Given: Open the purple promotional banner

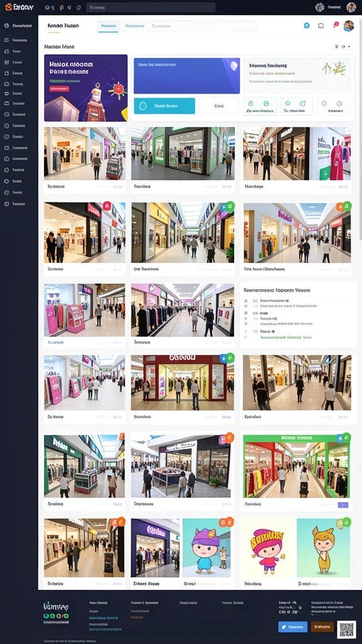Looking at the screenshot, I should [x=85, y=88].
